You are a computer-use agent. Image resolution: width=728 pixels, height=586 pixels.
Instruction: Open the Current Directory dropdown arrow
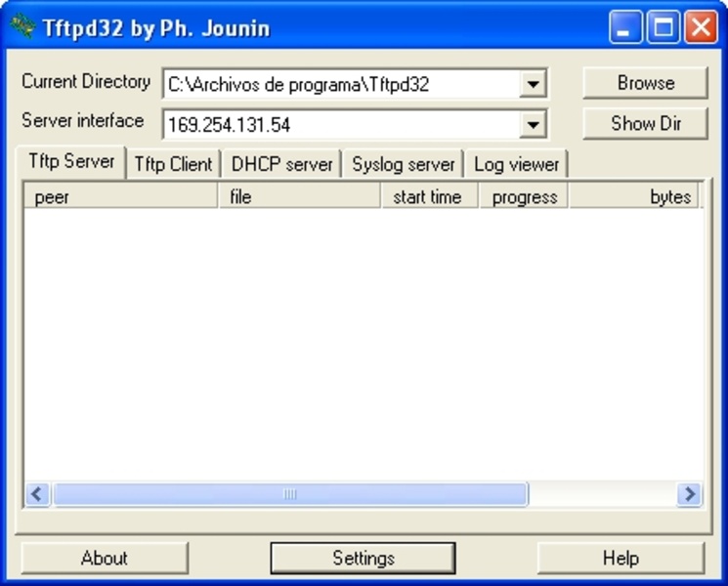(533, 84)
